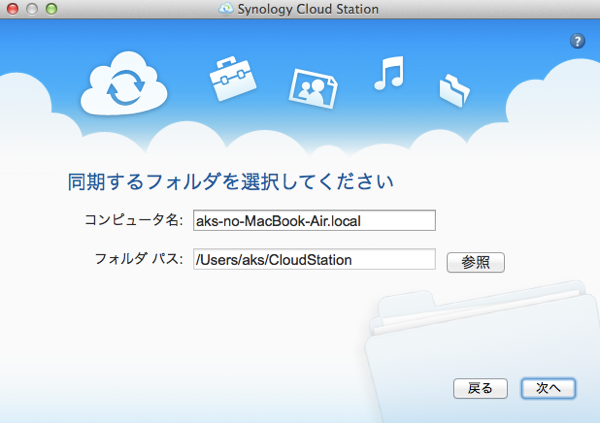Focus the フォルダ パス input field

click(314, 260)
